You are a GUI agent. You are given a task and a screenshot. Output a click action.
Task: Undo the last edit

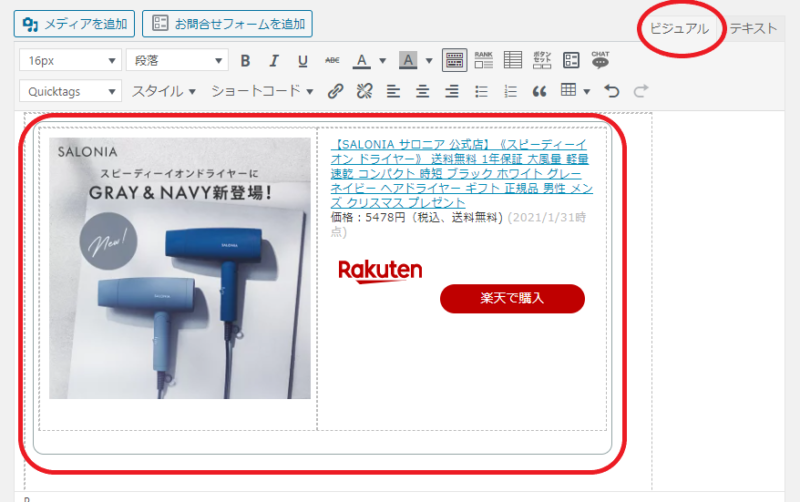(x=612, y=92)
